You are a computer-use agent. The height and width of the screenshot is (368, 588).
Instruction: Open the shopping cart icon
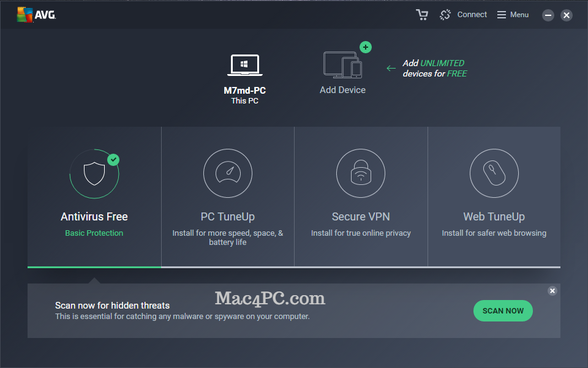tap(422, 15)
